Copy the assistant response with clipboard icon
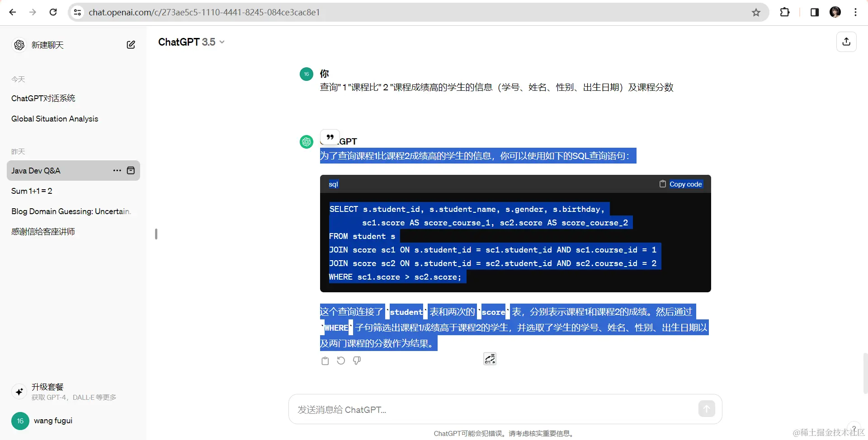 click(x=325, y=360)
